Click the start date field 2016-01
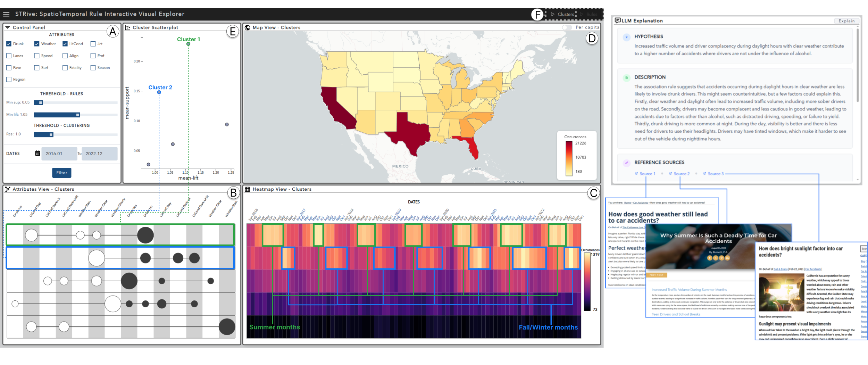Screen dimensions: 868x365 click(59, 154)
